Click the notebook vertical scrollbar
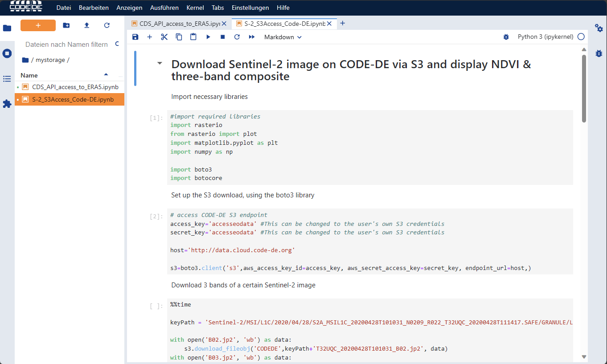This screenshot has height=364, width=607. click(x=584, y=89)
